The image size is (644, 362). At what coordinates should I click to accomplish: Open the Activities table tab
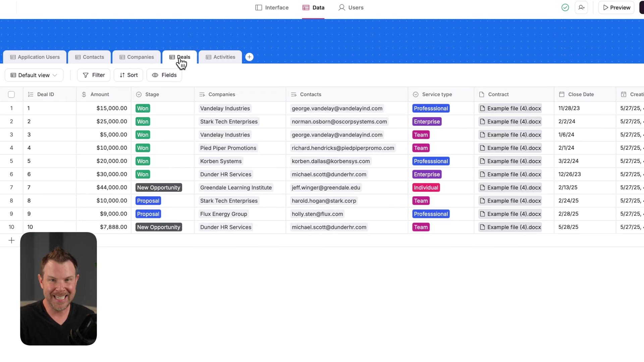[220, 57]
